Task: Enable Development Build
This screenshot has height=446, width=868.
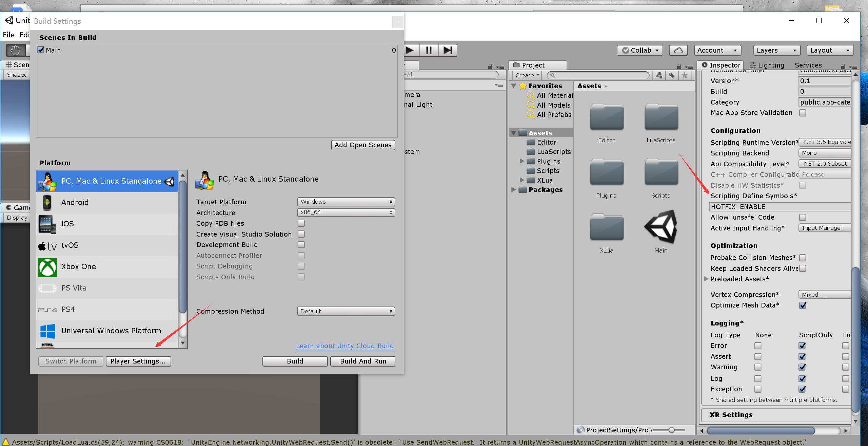Action: (301, 244)
